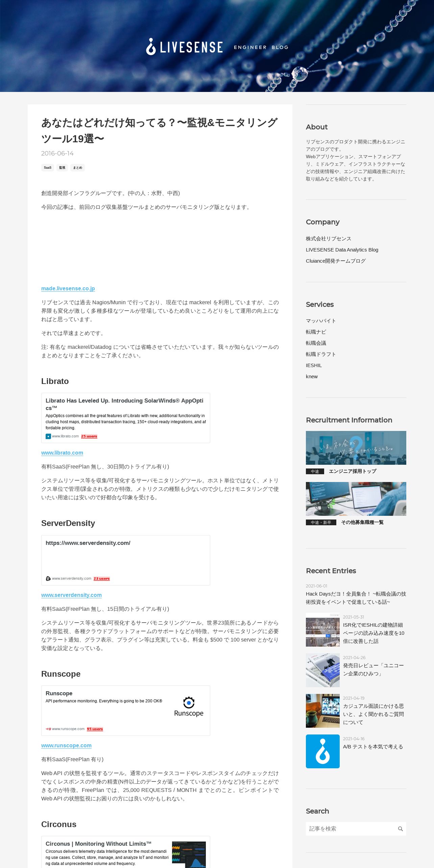Open Circonus Monitoring Without Limits card title
Image resolution: width=434 pixels, height=868 pixels.
pos(98,844)
